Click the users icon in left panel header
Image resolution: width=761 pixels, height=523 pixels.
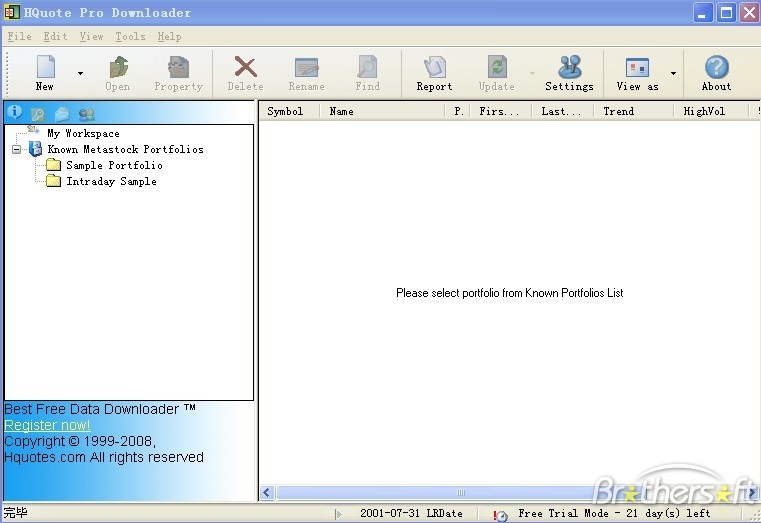pyautogui.click(x=86, y=114)
